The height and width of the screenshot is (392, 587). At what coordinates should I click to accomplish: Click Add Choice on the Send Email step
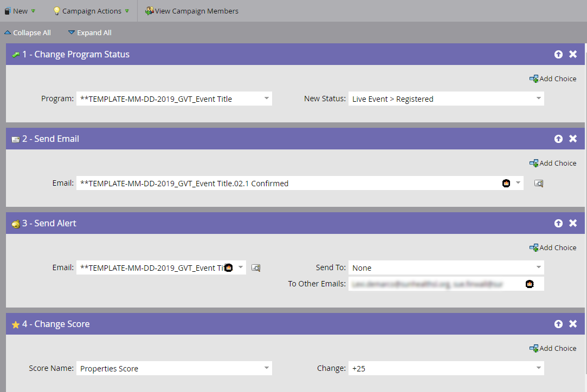point(553,163)
